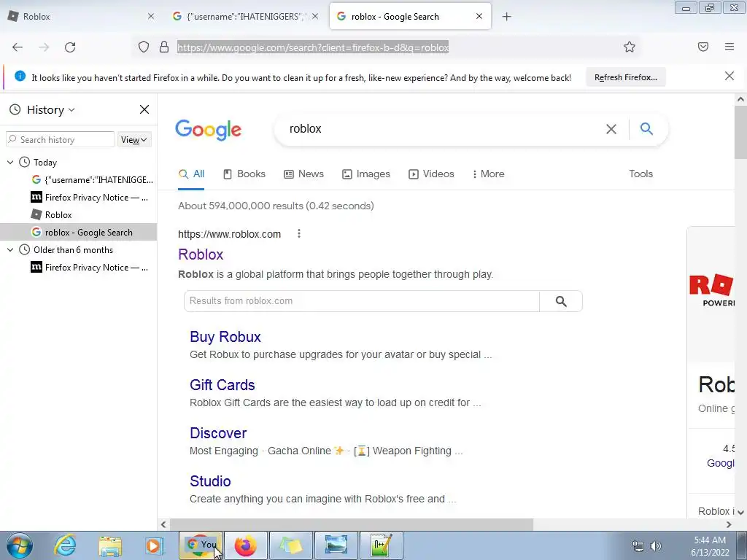Open the Studio sitelink
Image resolution: width=747 pixels, height=560 pixels.
tap(210, 481)
